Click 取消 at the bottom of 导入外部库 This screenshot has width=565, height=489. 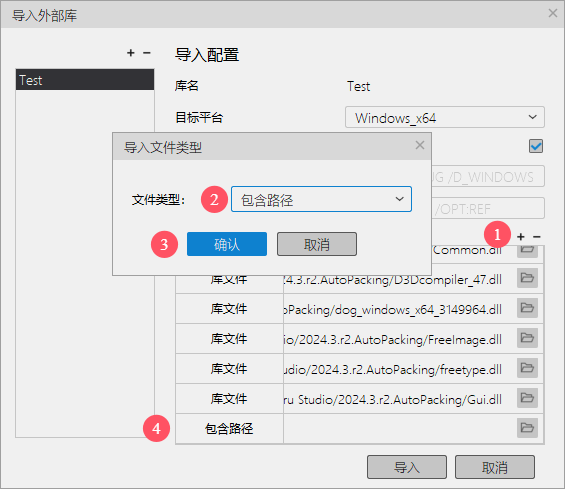[495, 467]
